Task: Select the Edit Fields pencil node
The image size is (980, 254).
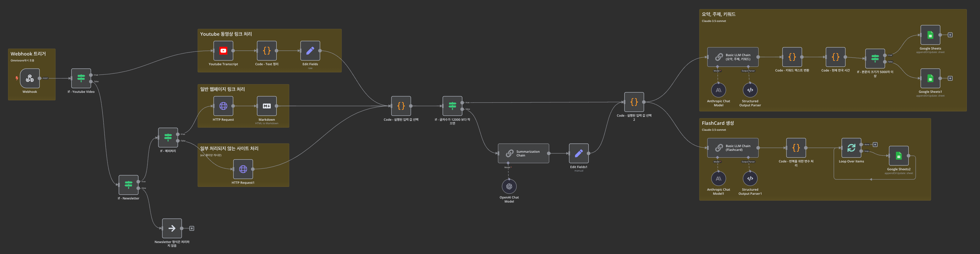Action: [310, 50]
